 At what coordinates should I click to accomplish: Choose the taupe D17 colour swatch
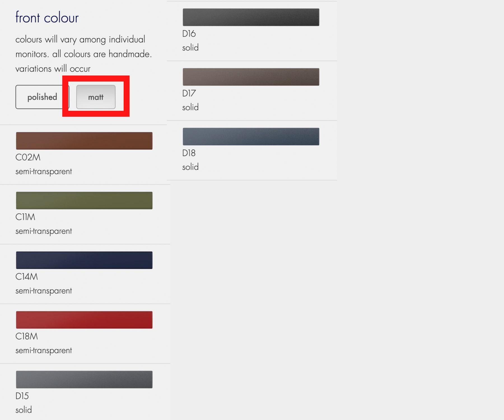(x=251, y=77)
